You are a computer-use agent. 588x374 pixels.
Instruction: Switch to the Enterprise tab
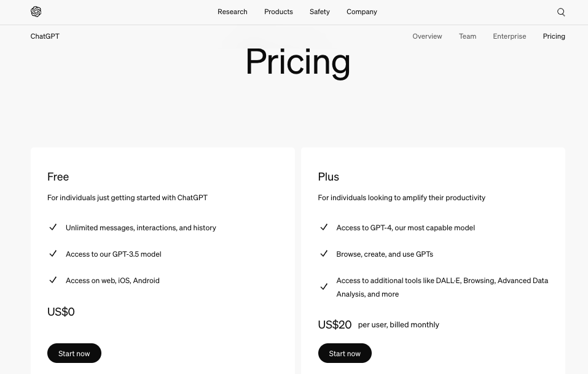click(509, 36)
